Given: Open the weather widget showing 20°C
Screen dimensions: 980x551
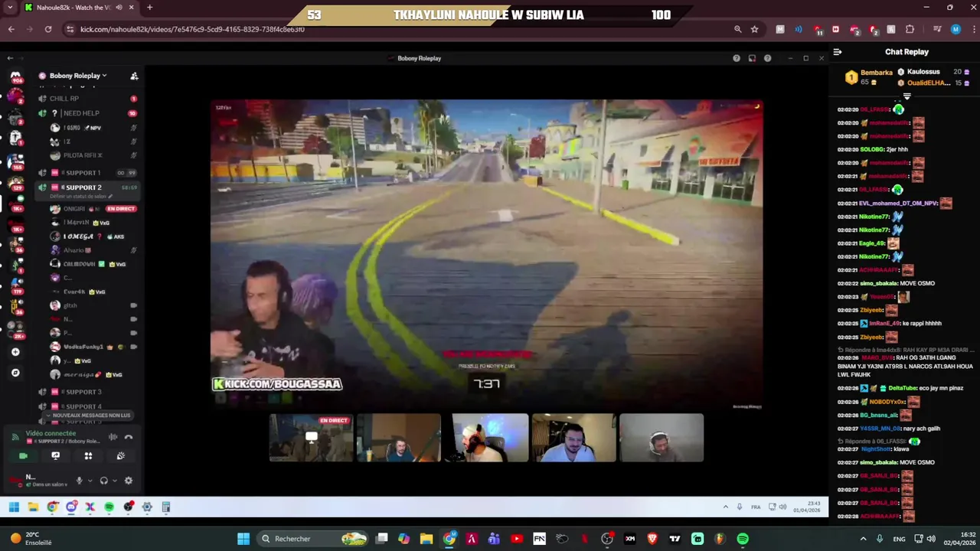Looking at the screenshot, I should (x=32, y=539).
